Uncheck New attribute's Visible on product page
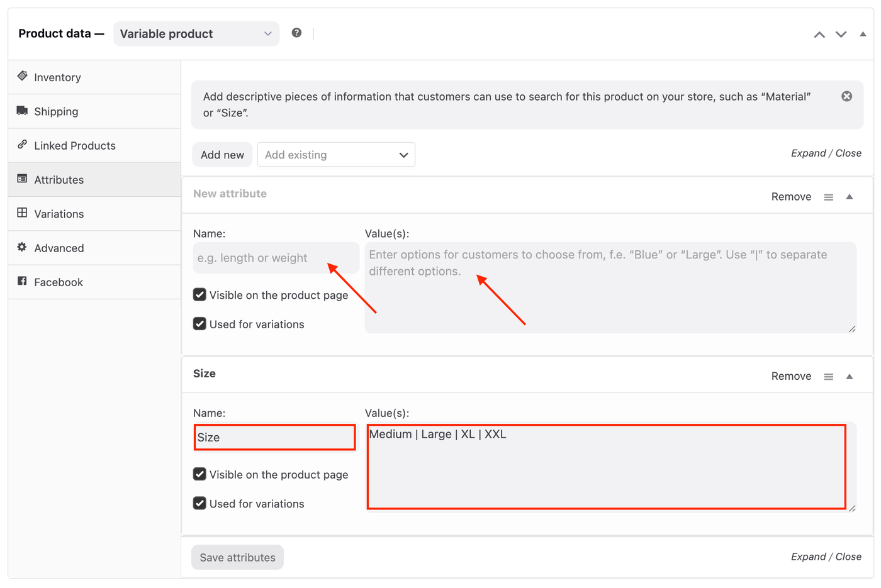 pyautogui.click(x=199, y=295)
